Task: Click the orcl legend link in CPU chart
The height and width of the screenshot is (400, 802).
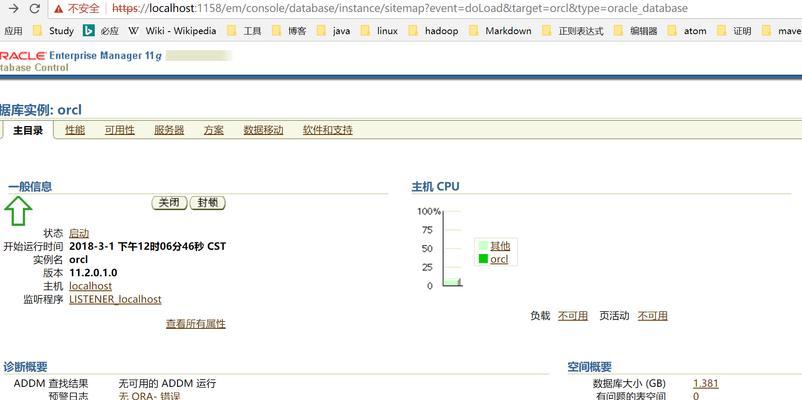Action: [x=499, y=259]
